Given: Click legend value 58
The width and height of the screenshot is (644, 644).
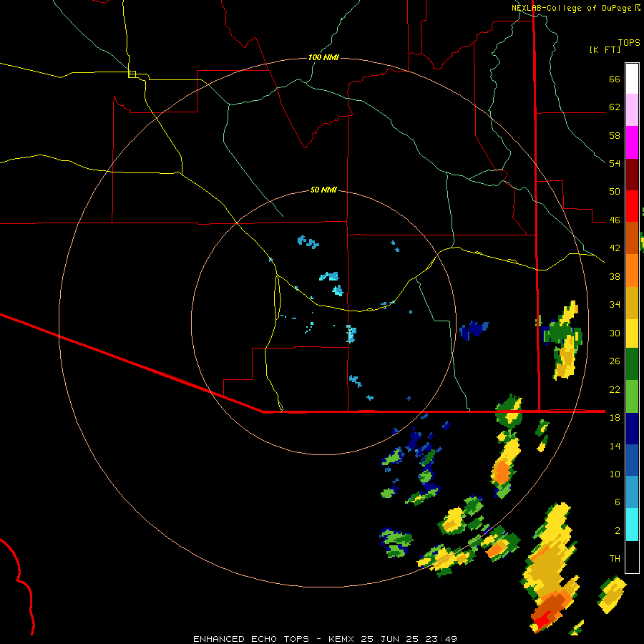Looking at the screenshot, I should pos(615,135).
